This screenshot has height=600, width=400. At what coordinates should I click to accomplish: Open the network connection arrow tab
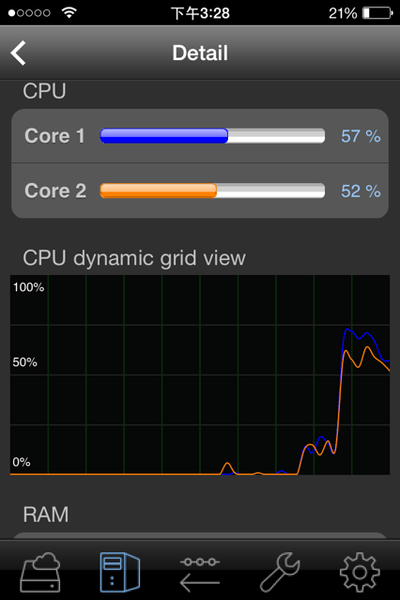pos(200,573)
